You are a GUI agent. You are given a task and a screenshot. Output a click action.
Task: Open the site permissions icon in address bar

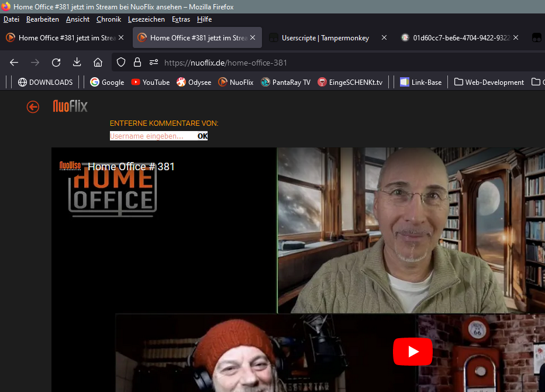(x=154, y=63)
